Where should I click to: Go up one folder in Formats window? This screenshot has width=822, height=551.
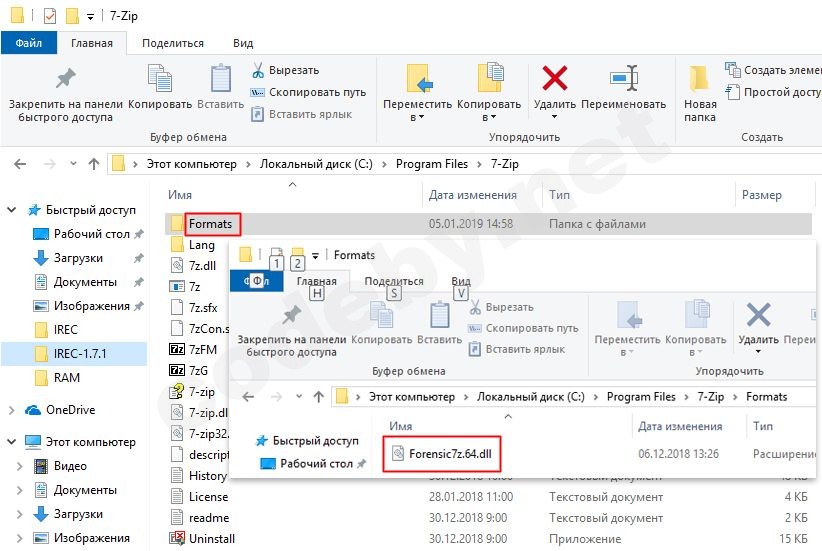coord(319,396)
